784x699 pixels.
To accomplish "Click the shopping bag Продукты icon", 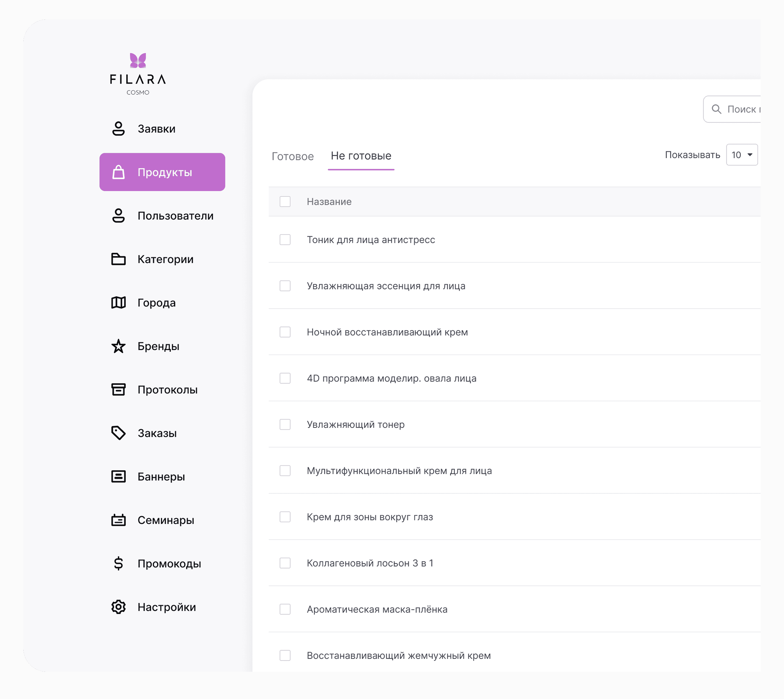I will coord(118,172).
